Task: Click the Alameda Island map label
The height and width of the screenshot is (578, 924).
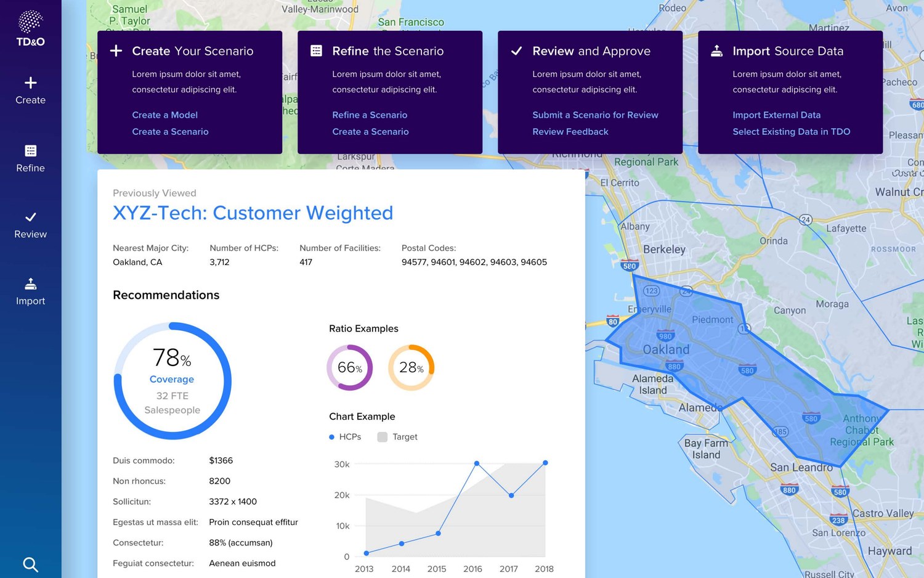Action: coord(653,384)
